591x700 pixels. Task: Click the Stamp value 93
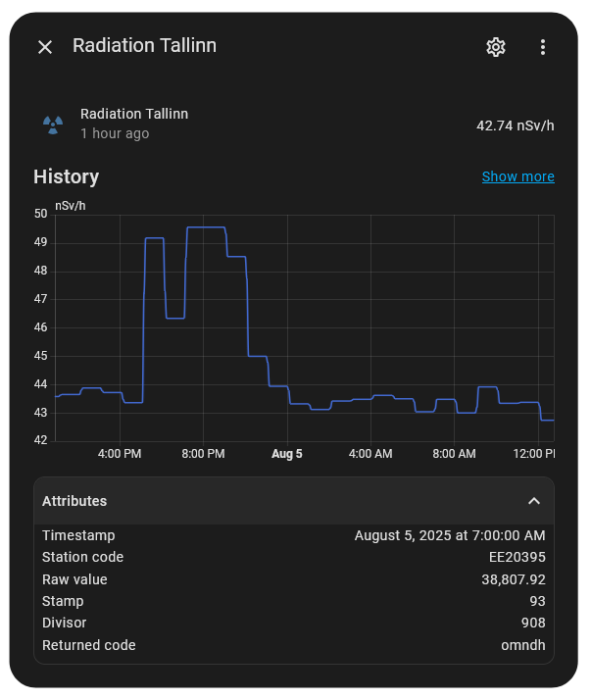pyautogui.click(x=537, y=601)
